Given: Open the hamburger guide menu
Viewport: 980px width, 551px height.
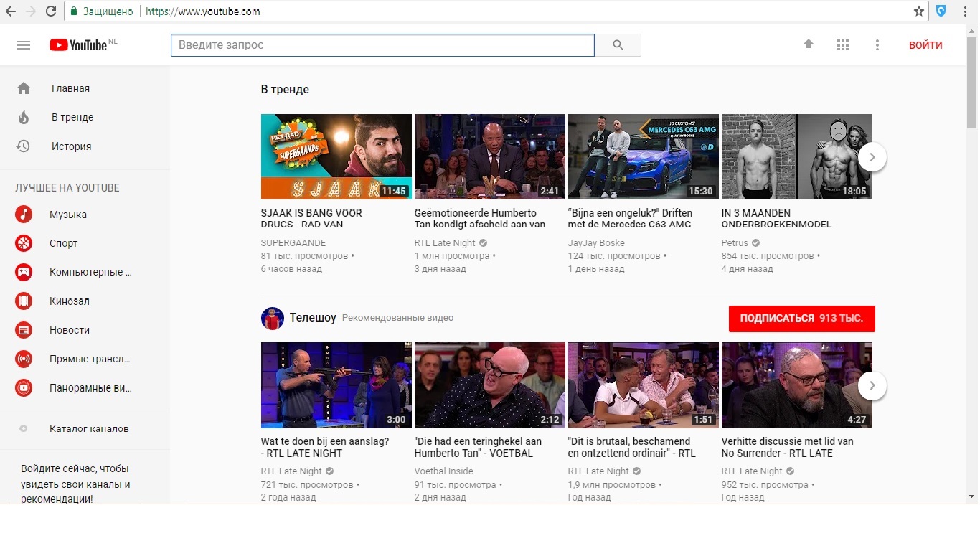Looking at the screenshot, I should [24, 45].
